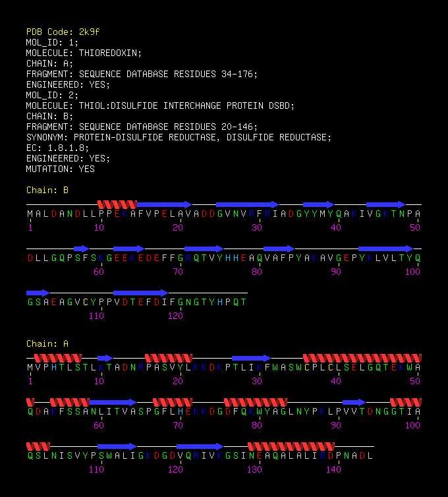Click the 'PDB Code: 2k9f' header
Image resolution: width=448 pixels, height=497 pixels.
63,32
